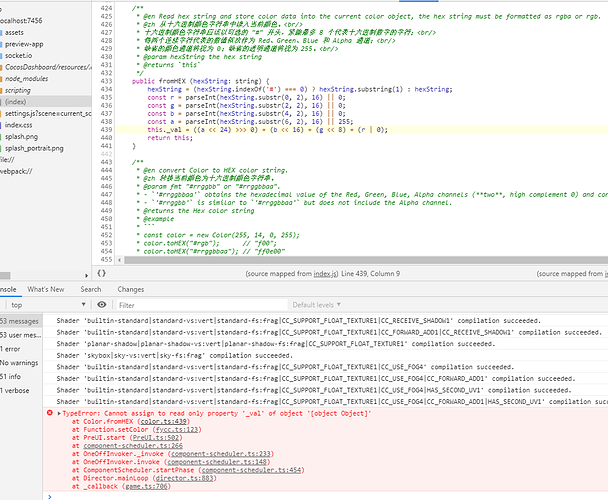The width and height of the screenshot is (608, 500).
Task: Open the preview-app folder
Action: [x=24, y=44]
